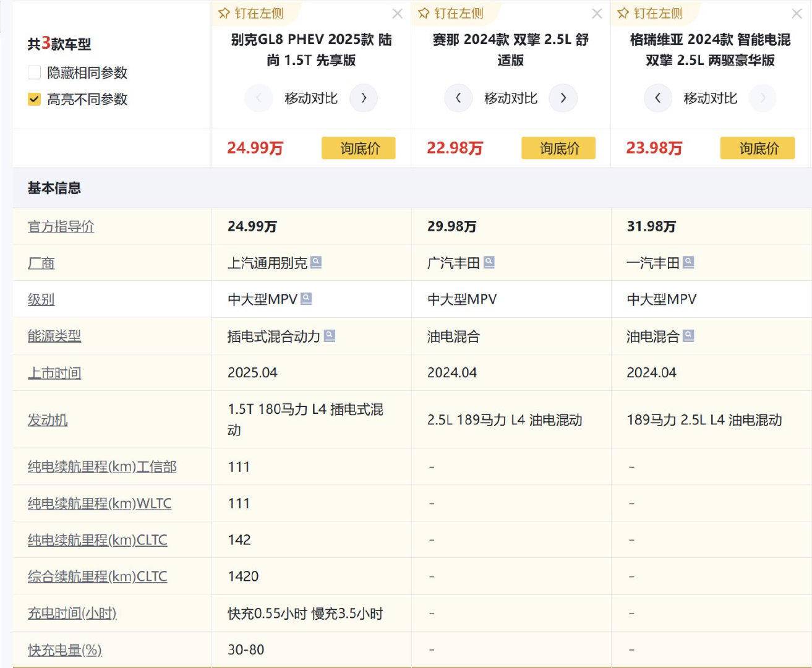Open the 快充电量(%) parameter link

point(65,650)
